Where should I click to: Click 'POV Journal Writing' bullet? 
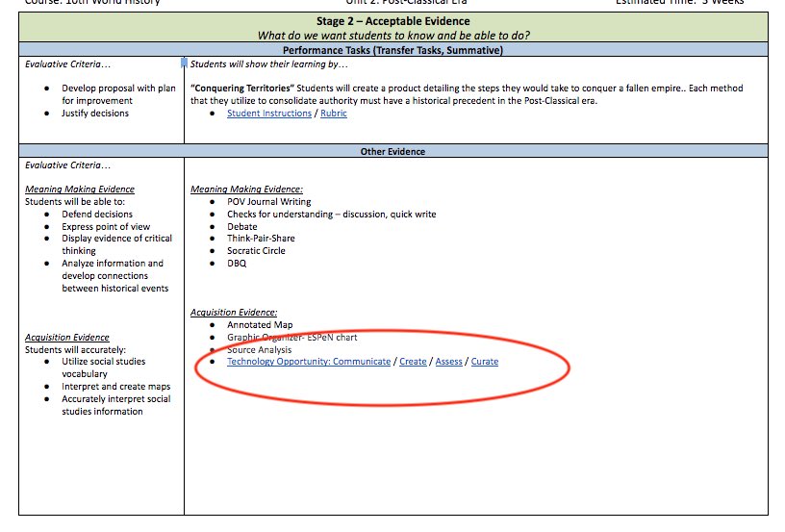268,201
